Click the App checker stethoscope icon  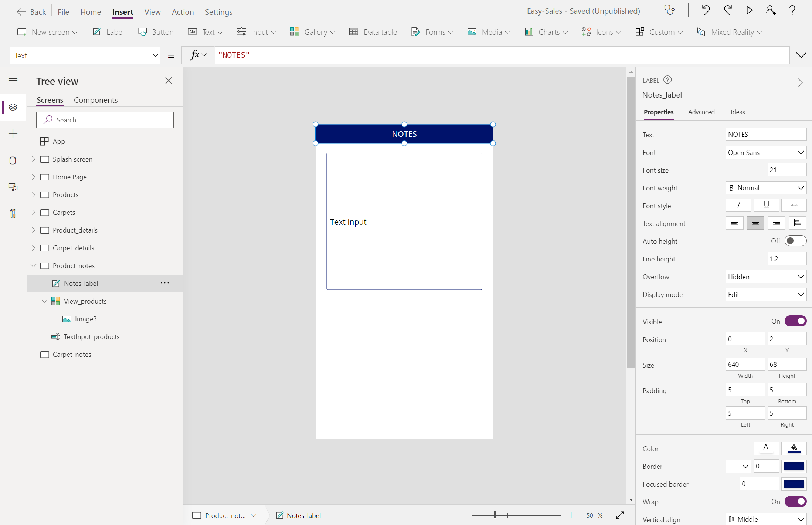coord(669,10)
